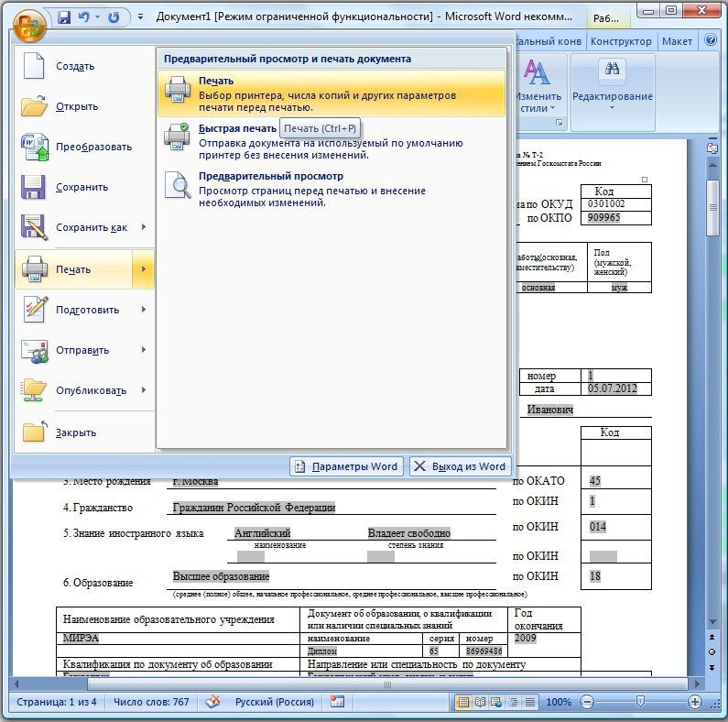This screenshot has height=722, width=728.
Task: Click the zoom out minus button
Action: click(x=587, y=702)
